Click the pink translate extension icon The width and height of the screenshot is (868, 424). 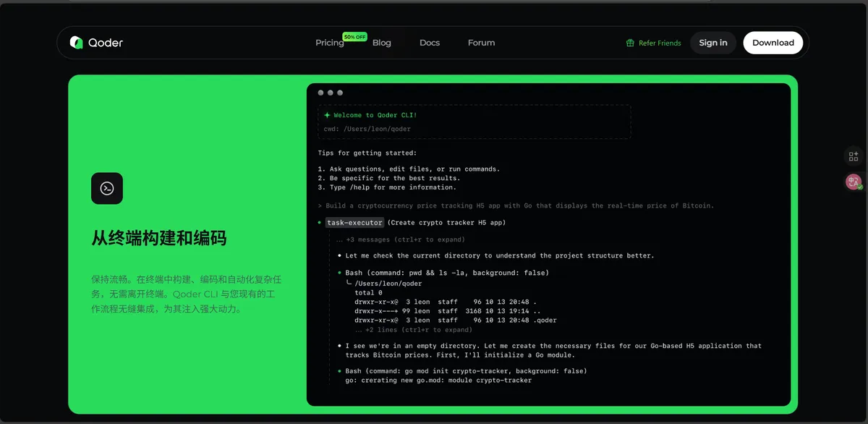coord(854,182)
